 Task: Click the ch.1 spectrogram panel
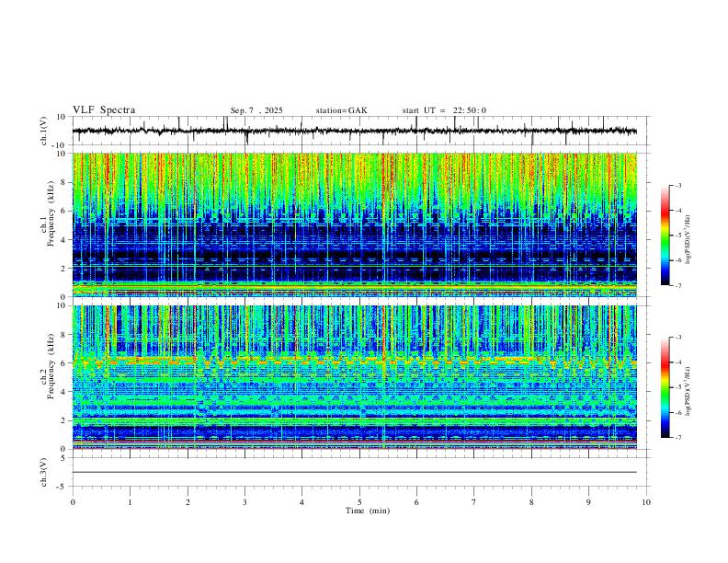tap(354, 224)
